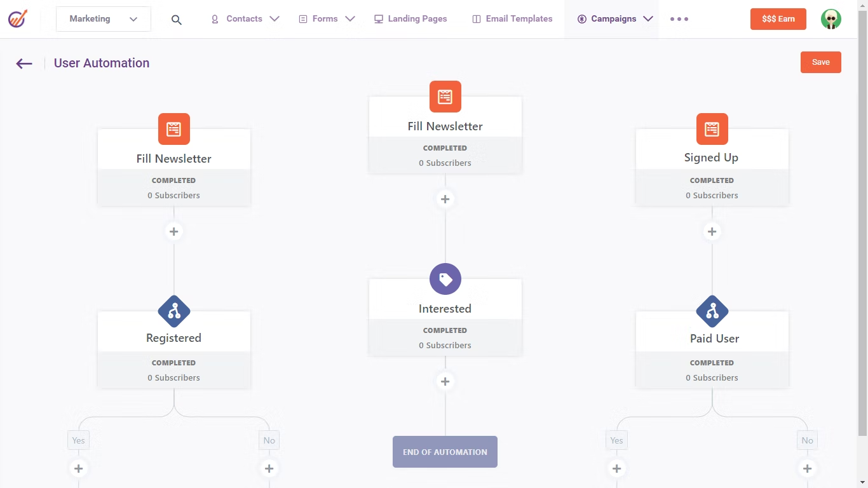Screen dimensions: 868x488
Task: Click the back arrow beside User Automation
Action: click(x=23, y=63)
